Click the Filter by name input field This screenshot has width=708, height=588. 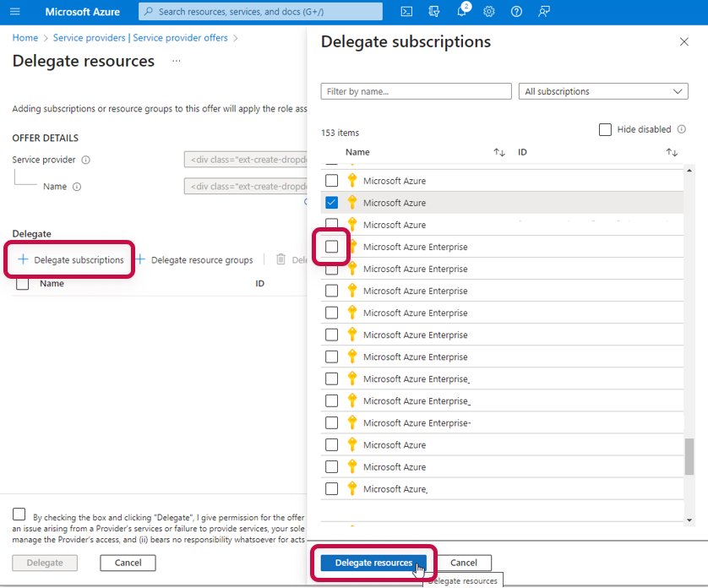click(x=416, y=91)
